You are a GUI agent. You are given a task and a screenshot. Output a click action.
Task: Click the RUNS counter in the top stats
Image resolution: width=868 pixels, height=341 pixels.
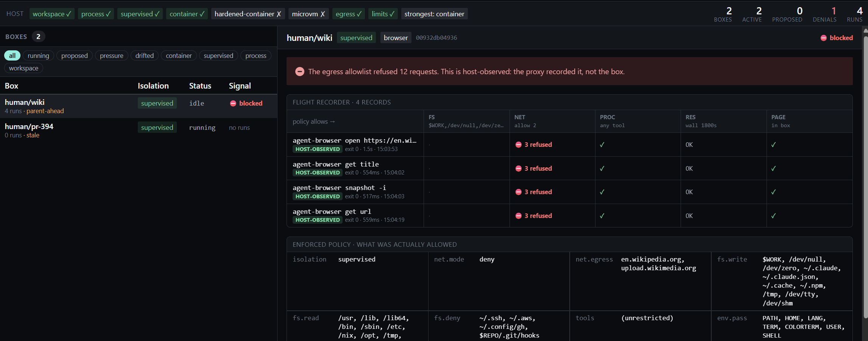click(x=855, y=14)
